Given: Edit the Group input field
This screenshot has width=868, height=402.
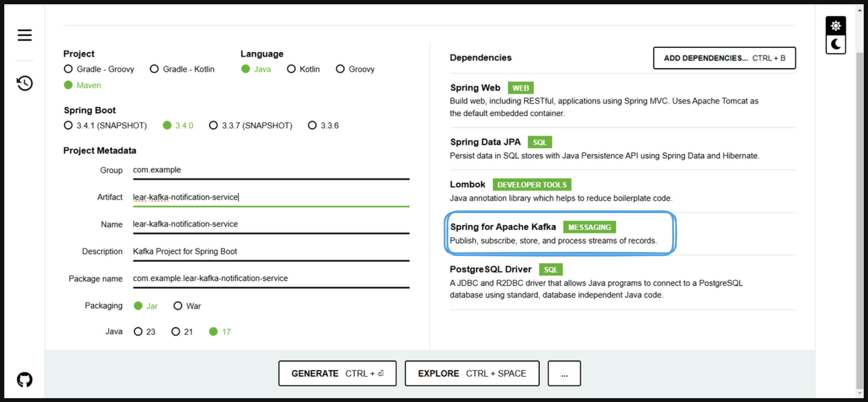Looking at the screenshot, I should [271, 170].
